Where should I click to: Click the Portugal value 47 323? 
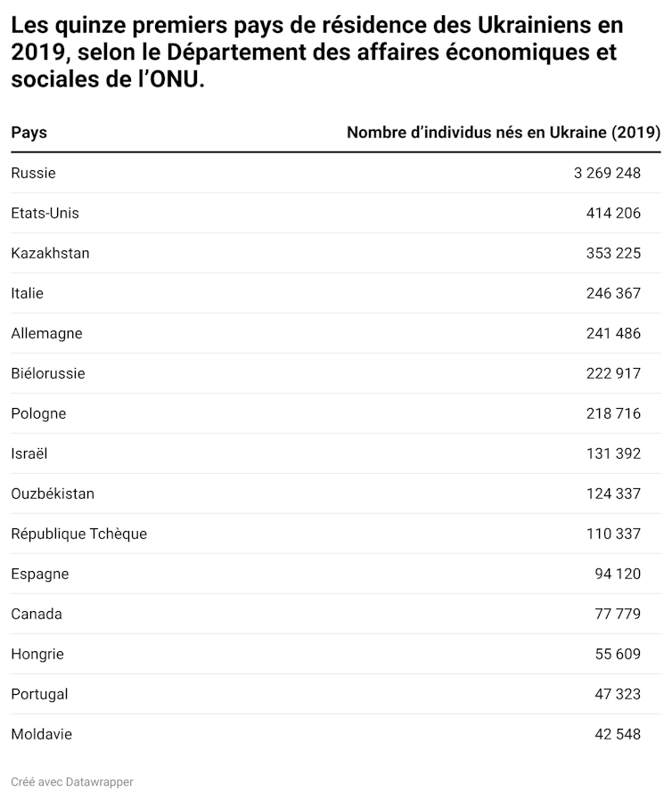[x=618, y=694]
